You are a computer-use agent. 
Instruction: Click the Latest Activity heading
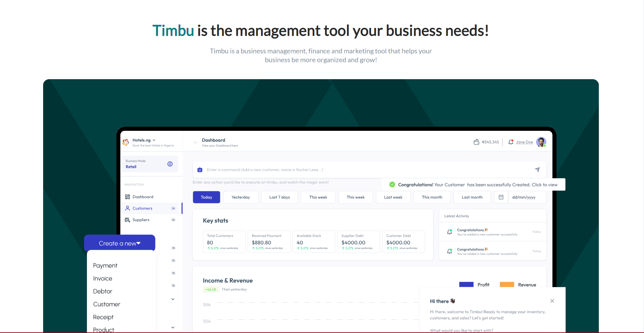pyautogui.click(x=457, y=216)
